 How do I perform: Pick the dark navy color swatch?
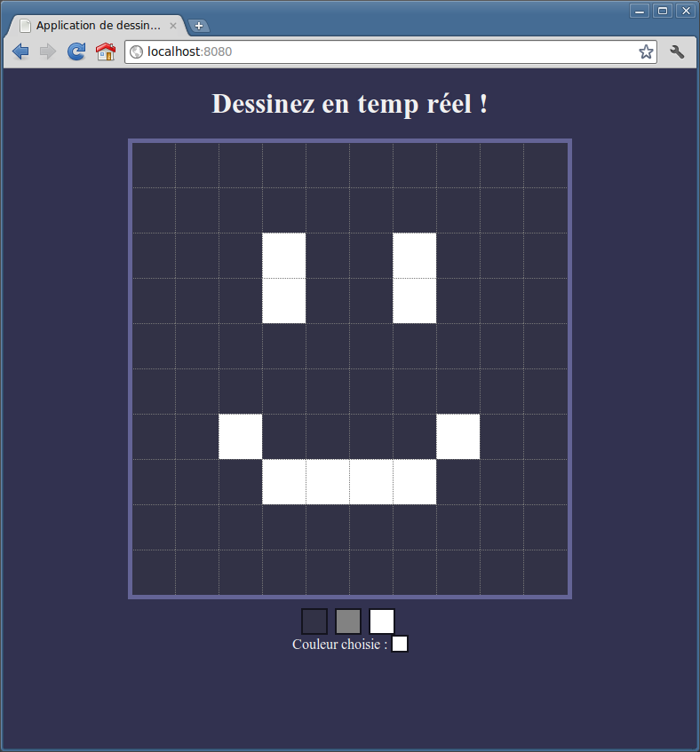(x=314, y=621)
